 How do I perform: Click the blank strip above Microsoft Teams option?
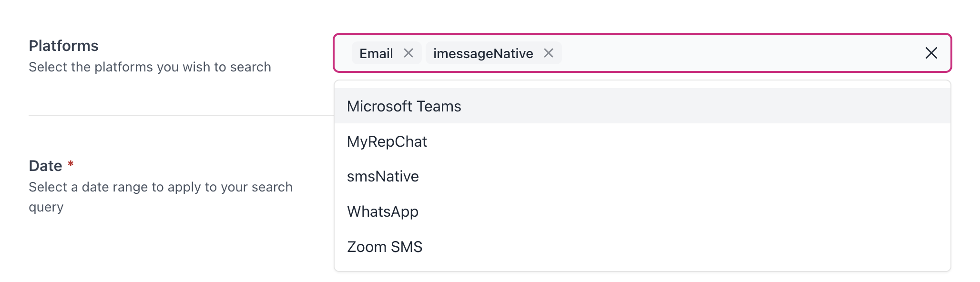[x=642, y=84]
